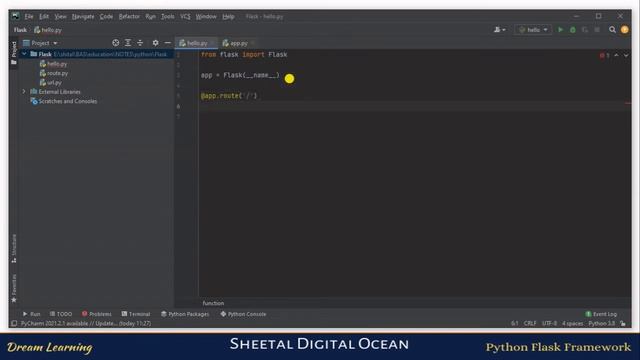The image size is (640, 360).
Task: Toggle the Project side tool window tab
Action: click(x=14, y=53)
